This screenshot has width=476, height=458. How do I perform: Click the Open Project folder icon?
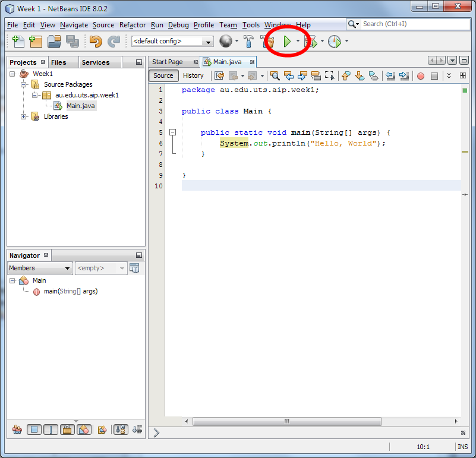tap(54, 42)
